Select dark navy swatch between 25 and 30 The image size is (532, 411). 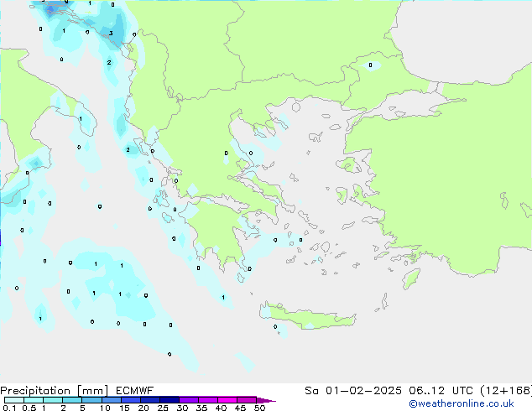click(170, 400)
